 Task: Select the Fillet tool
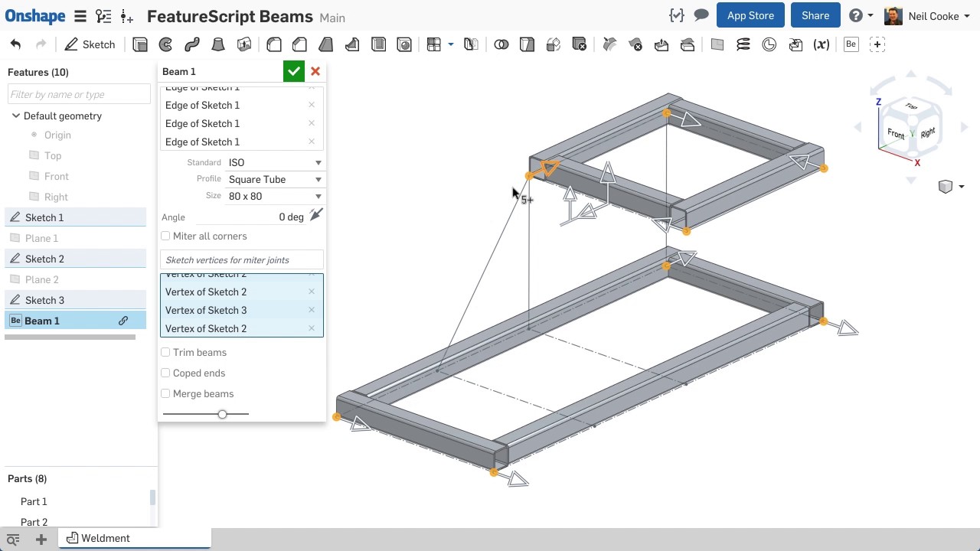click(274, 44)
